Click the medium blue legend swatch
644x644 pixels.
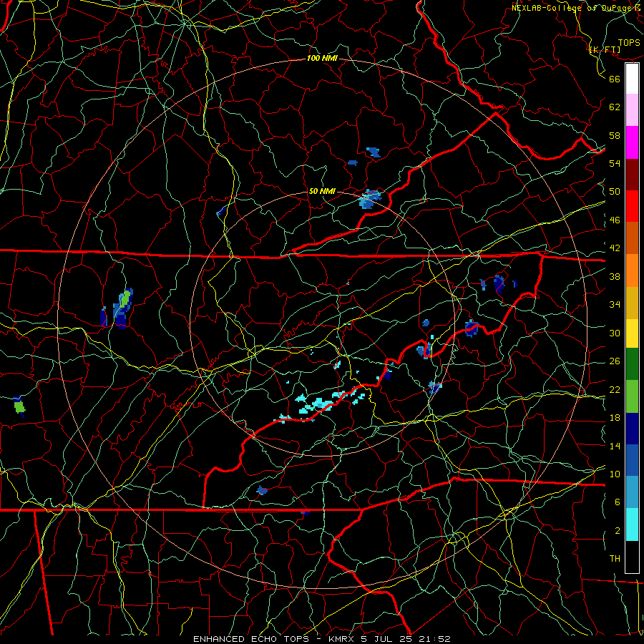tap(632, 460)
